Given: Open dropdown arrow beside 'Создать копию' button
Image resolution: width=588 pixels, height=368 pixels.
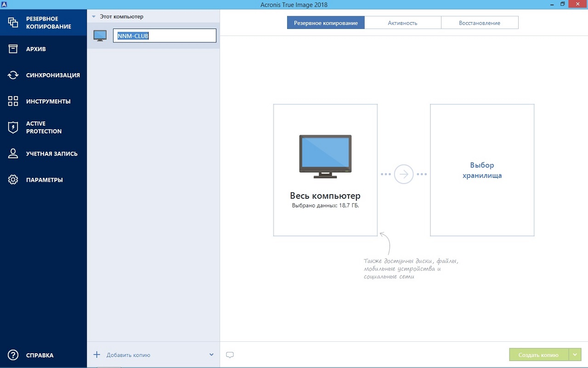Looking at the screenshot, I should pyautogui.click(x=575, y=355).
